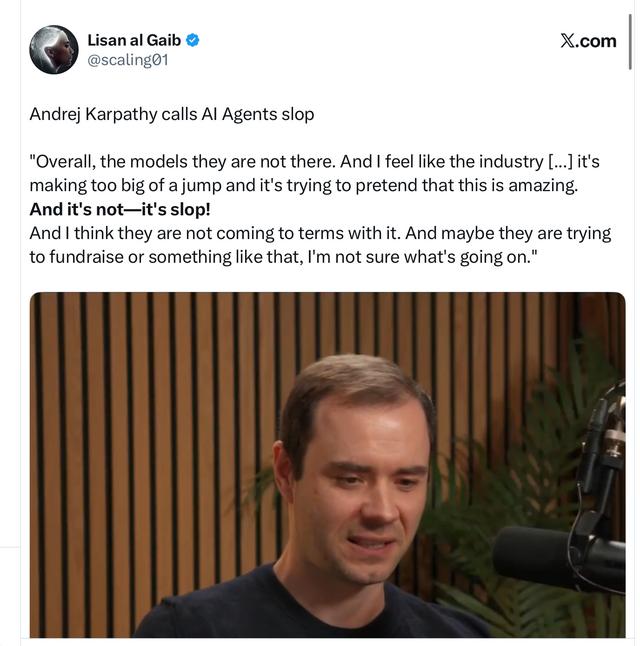The height and width of the screenshot is (646, 640).
Task: Open the Lisan al Gaib display name
Action: [x=134, y=40]
